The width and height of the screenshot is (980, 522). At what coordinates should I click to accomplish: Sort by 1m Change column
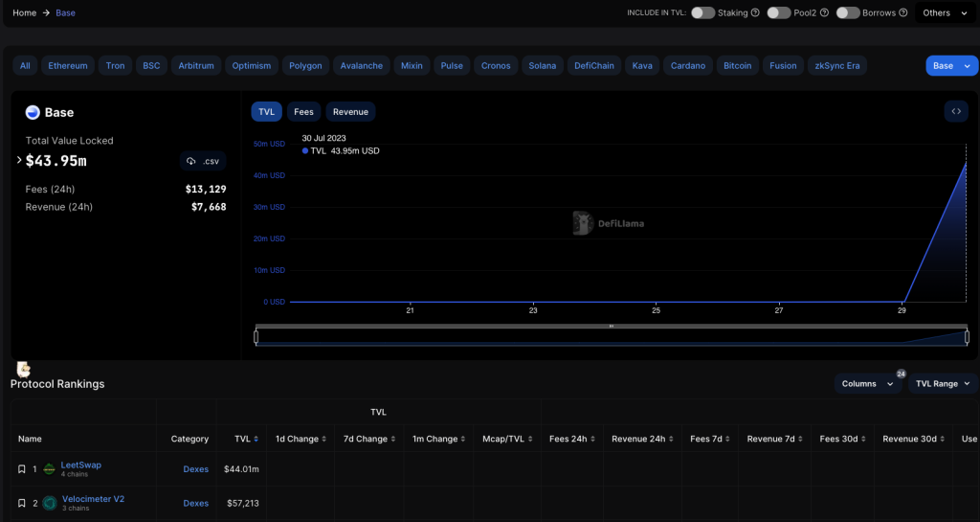click(463, 439)
